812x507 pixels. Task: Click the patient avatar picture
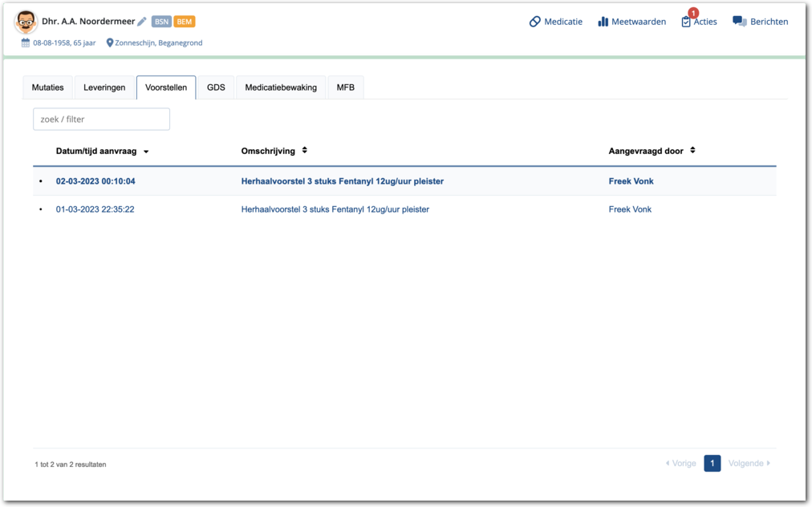(x=26, y=22)
